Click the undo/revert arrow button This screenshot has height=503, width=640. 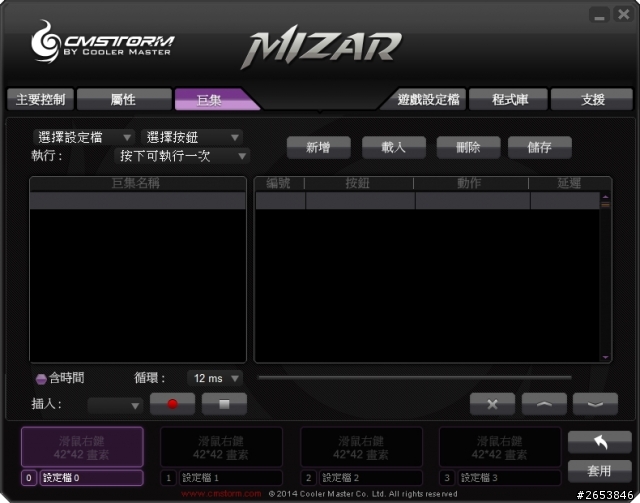coord(600,442)
